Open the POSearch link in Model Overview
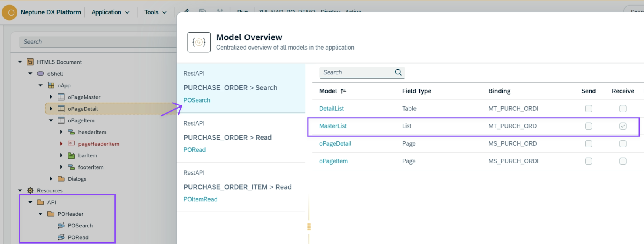 (x=197, y=100)
